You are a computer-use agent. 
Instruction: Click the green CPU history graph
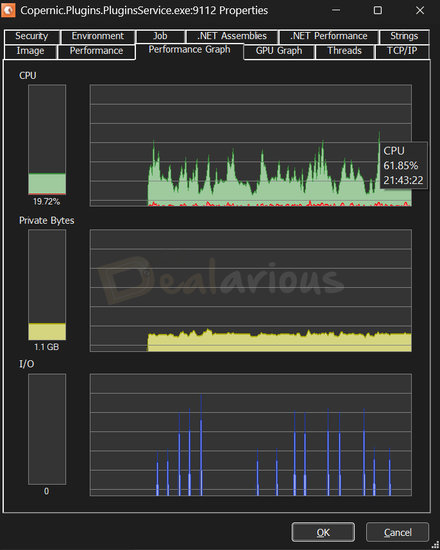click(251, 146)
